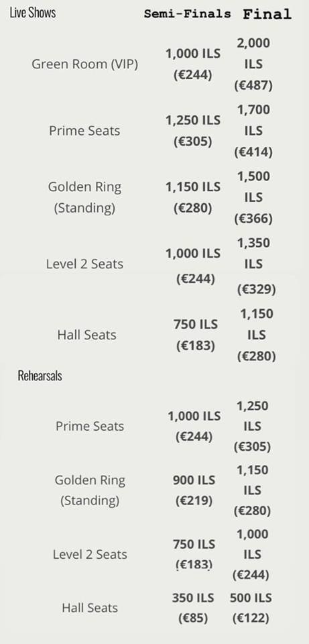Select rehearsal Hall Seats semi-final 350 ILS
Screen dimensions: 309x644
(x=193, y=598)
